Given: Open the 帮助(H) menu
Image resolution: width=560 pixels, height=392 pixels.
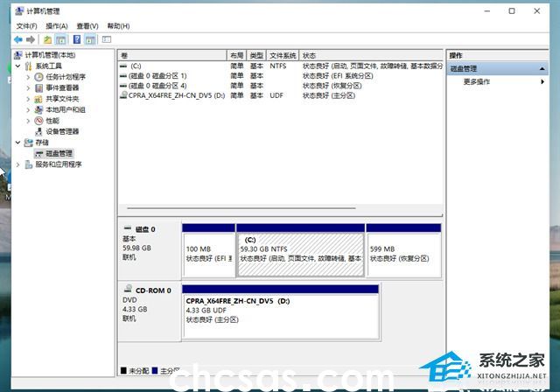Looking at the screenshot, I should tap(119, 26).
